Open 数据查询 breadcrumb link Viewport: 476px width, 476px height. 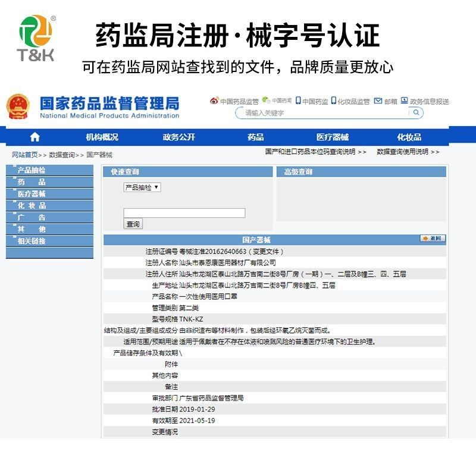62,155
